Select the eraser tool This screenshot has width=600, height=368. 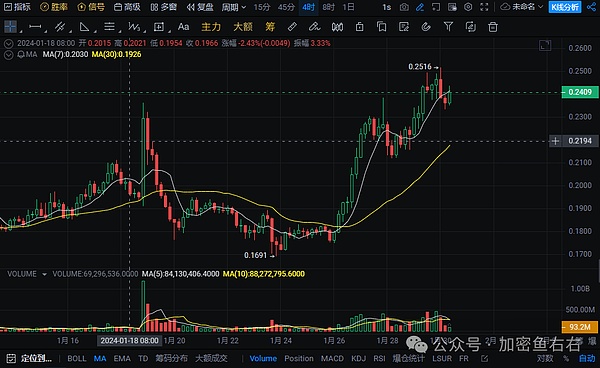tap(314, 27)
